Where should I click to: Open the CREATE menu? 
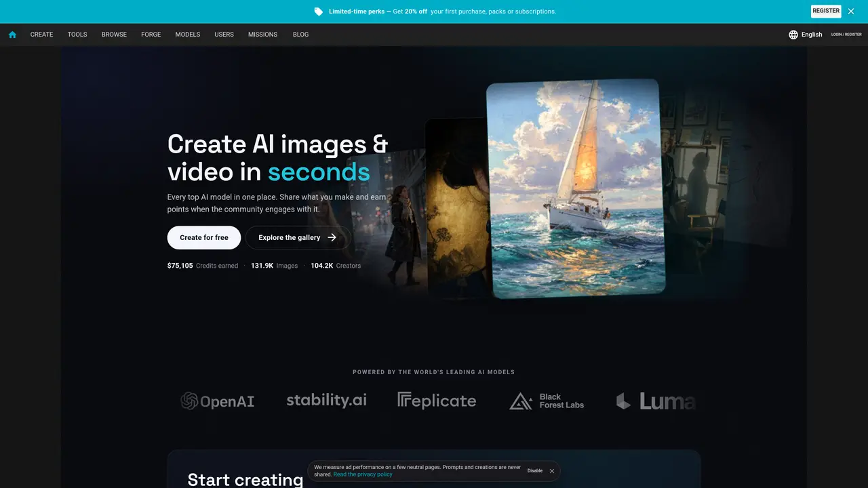tap(41, 35)
